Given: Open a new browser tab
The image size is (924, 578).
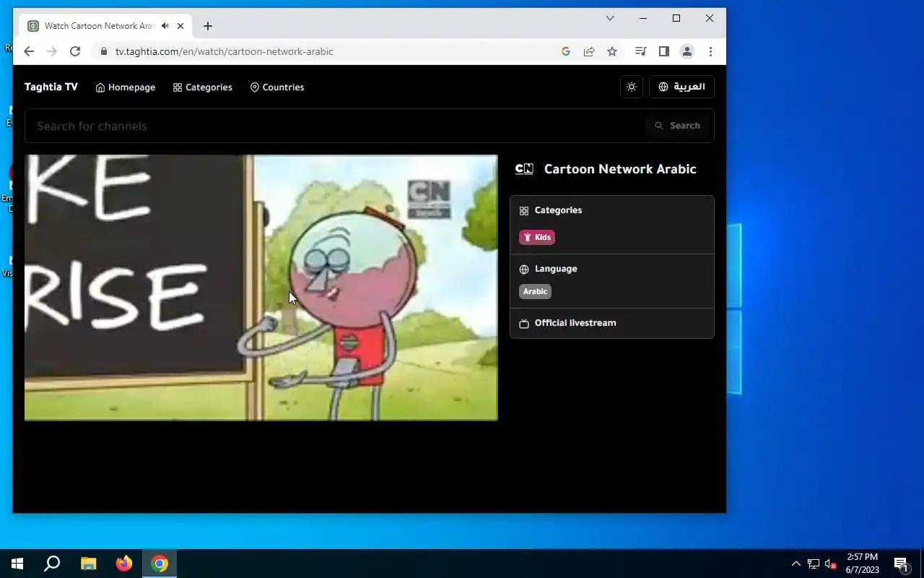Looking at the screenshot, I should tap(208, 26).
